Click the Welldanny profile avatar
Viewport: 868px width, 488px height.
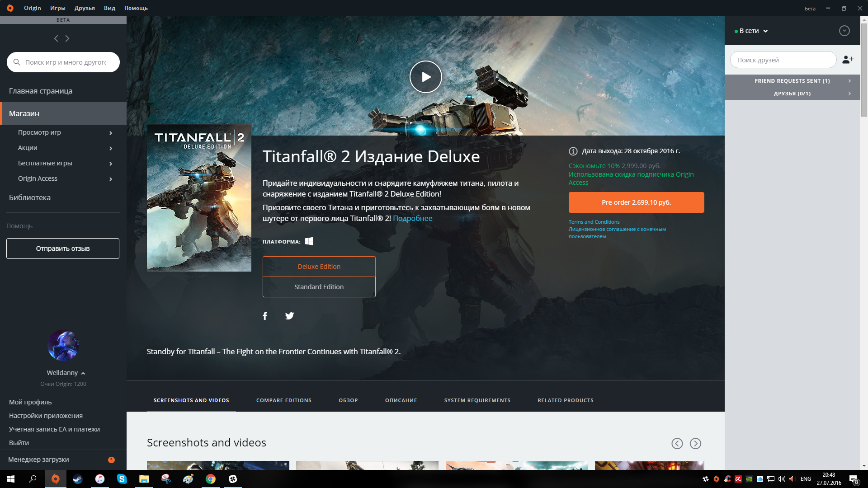click(63, 345)
